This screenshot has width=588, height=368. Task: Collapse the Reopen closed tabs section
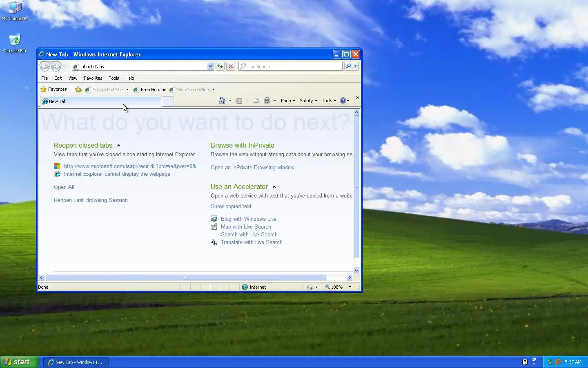[x=118, y=146]
